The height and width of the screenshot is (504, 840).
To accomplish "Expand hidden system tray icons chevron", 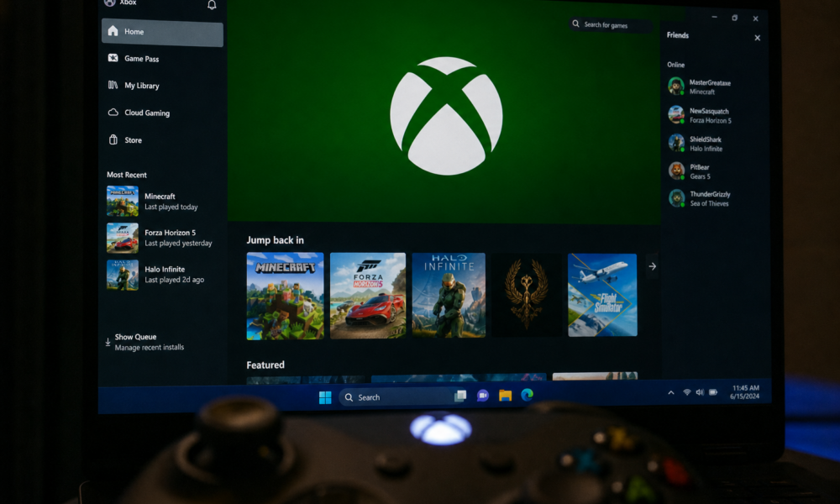I will (670, 392).
